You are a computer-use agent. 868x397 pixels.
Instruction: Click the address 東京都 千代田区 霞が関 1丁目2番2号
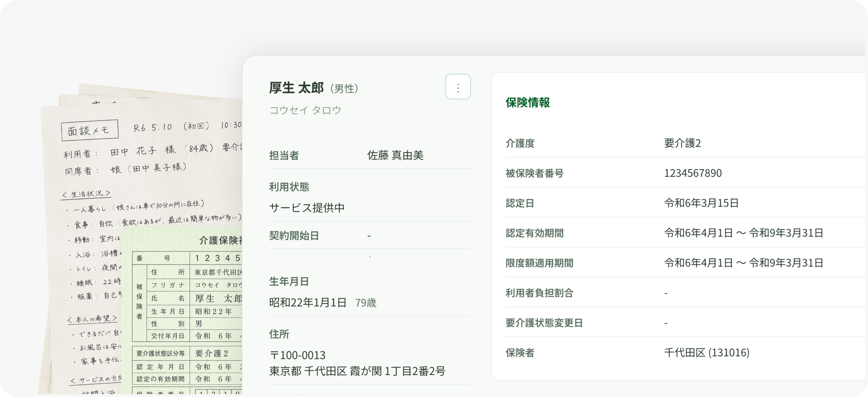point(357,371)
